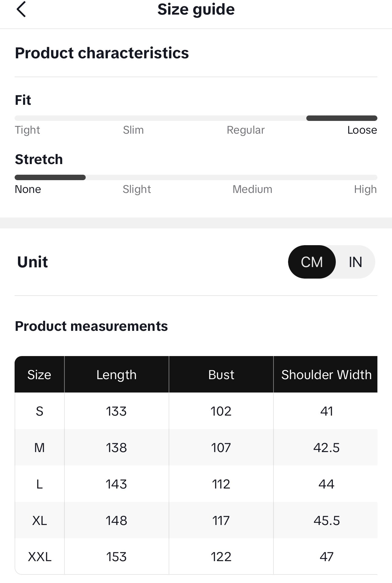The height and width of the screenshot is (583, 392).
Task: Tap the back arrow icon
Action: click(x=21, y=9)
